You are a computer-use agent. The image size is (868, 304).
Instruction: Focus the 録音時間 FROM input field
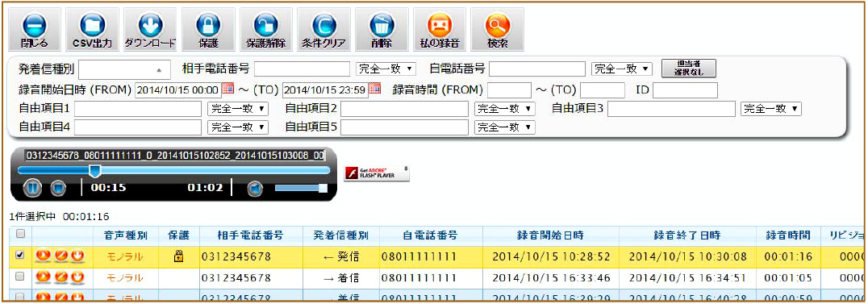pos(509,90)
